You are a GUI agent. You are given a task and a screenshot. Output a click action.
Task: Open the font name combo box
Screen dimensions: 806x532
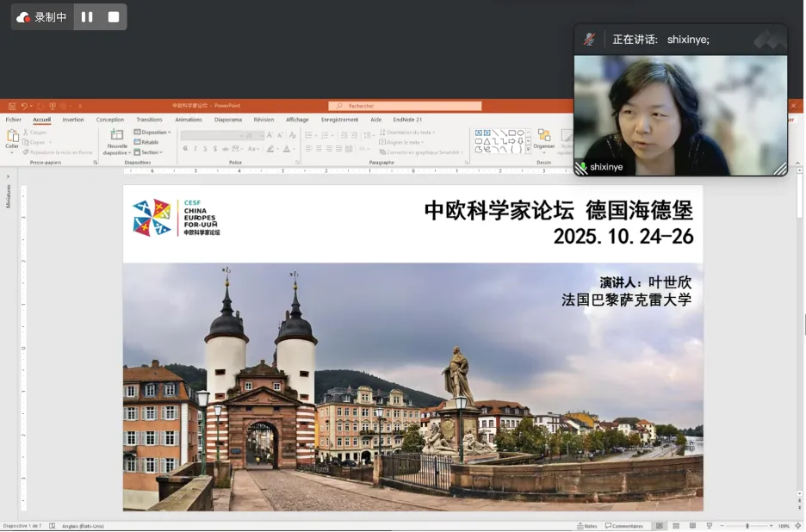pos(212,135)
